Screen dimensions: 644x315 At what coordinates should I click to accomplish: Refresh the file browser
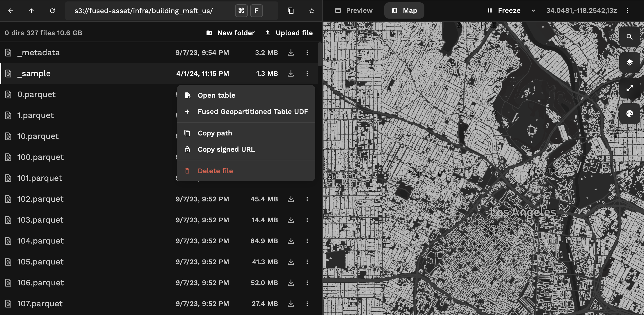point(53,11)
